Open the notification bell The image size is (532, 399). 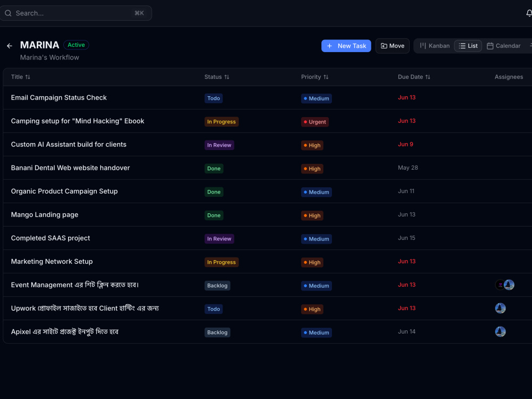click(529, 13)
